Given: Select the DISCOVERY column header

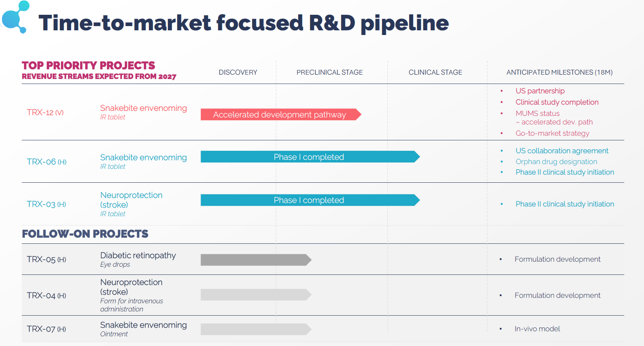Looking at the screenshot, I should [238, 72].
